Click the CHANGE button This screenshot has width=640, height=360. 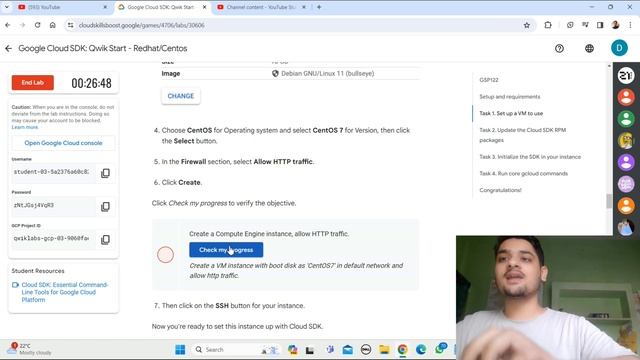click(181, 96)
